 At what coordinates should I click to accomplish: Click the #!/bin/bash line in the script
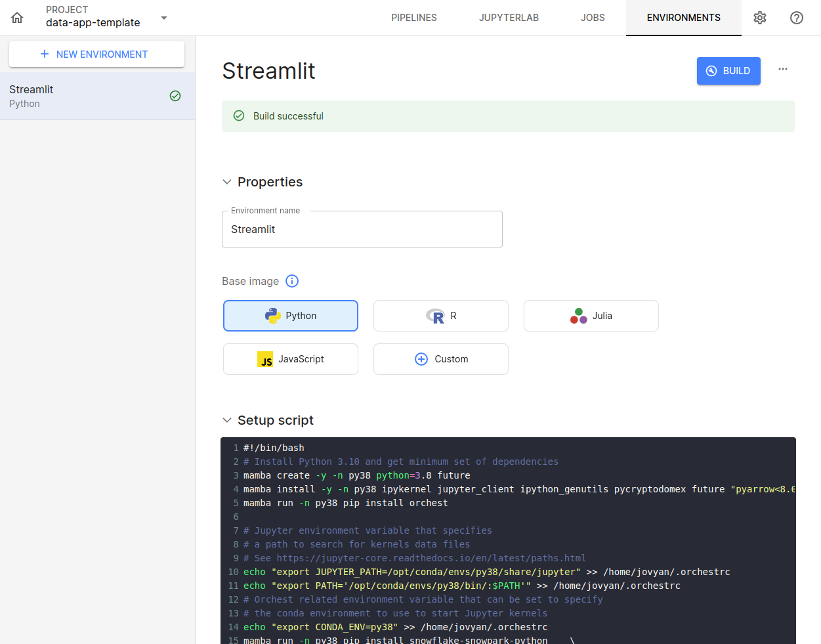tap(274, 448)
